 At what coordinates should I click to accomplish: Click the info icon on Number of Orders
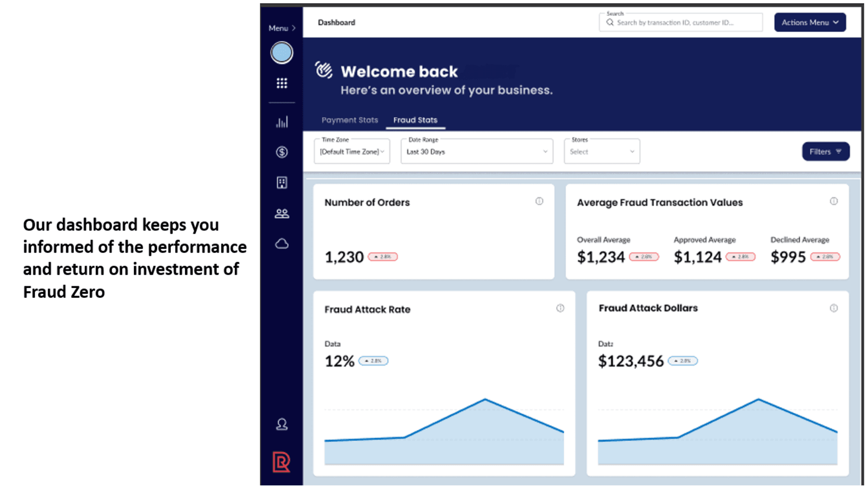click(x=539, y=201)
